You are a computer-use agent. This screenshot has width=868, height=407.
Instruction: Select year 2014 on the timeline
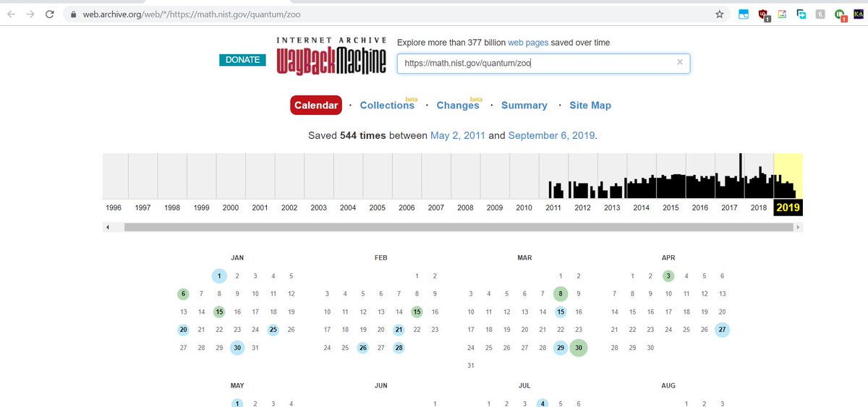(x=642, y=207)
